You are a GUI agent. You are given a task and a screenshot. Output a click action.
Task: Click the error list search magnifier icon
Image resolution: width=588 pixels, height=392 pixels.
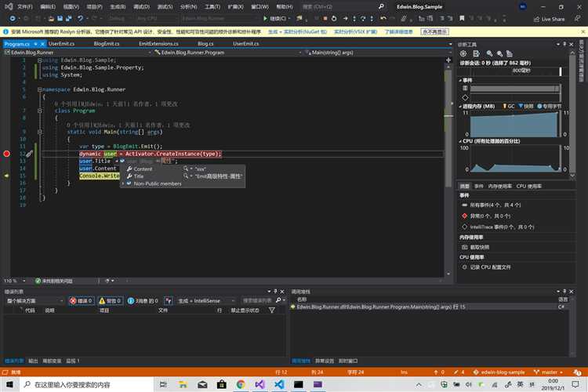click(278, 300)
